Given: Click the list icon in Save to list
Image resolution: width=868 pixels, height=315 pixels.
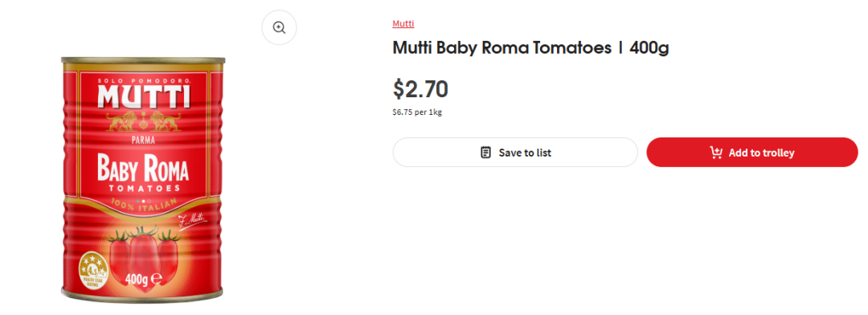Looking at the screenshot, I should 485,152.
